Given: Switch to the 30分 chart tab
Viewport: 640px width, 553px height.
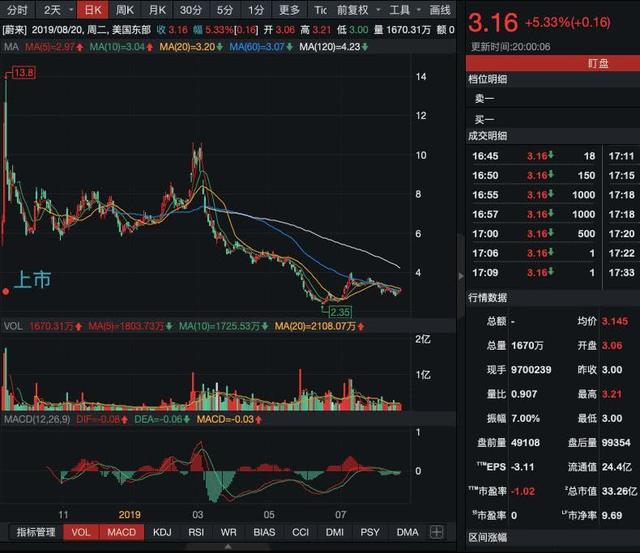Looking at the screenshot, I should coord(190,9).
